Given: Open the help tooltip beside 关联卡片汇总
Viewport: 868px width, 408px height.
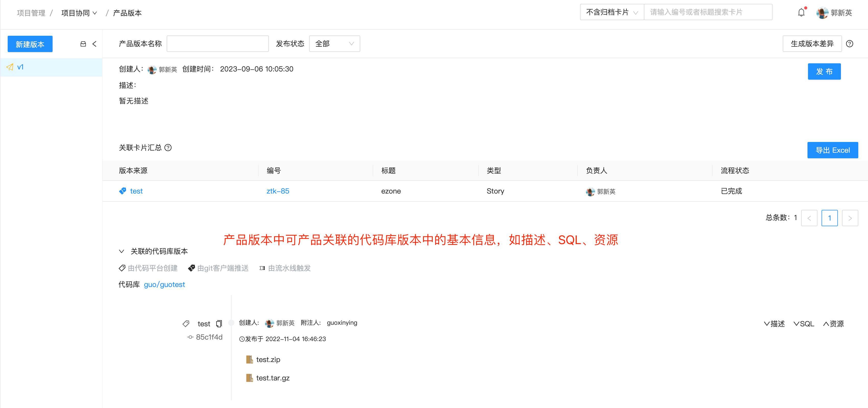Looking at the screenshot, I should pyautogui.click(x=168, y=148).
